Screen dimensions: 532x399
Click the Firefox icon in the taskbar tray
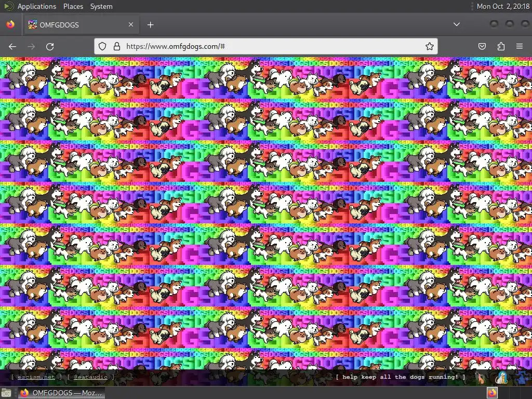[492, 393]
